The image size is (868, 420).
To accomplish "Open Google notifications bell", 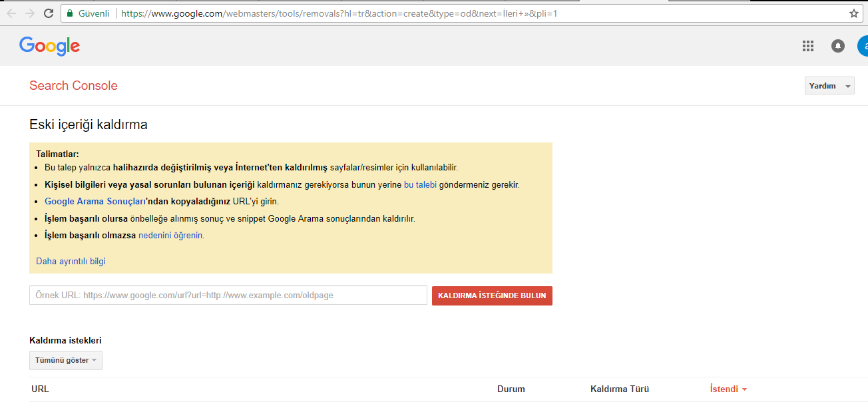I will [838, 46].
